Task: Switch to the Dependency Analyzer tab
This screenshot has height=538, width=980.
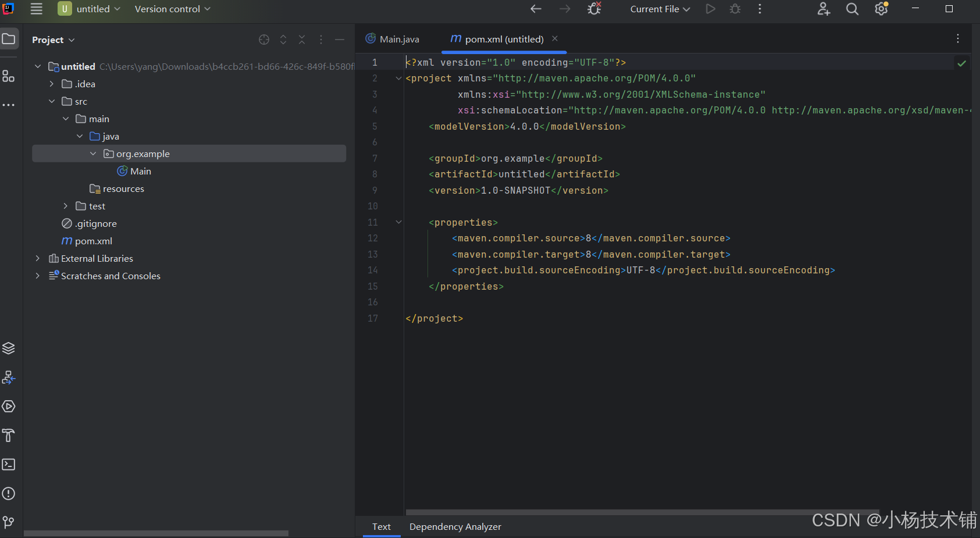Action: pyautogui.click(x=455, y=526)
